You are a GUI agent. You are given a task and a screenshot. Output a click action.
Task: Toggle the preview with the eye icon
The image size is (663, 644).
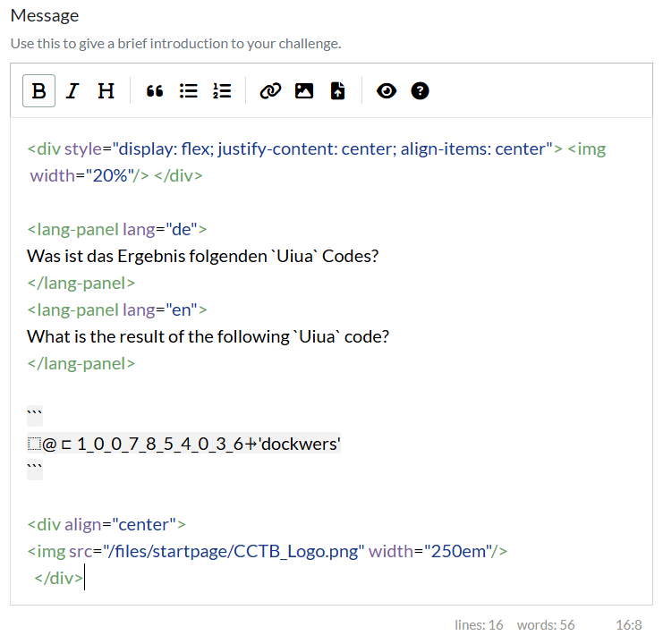(x=387, y=90)
